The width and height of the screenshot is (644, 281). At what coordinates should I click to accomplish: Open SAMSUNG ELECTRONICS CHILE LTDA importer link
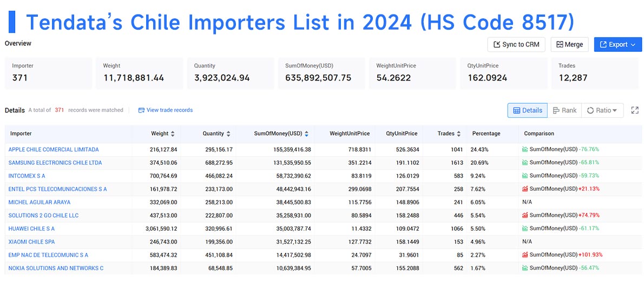(55, 163)
